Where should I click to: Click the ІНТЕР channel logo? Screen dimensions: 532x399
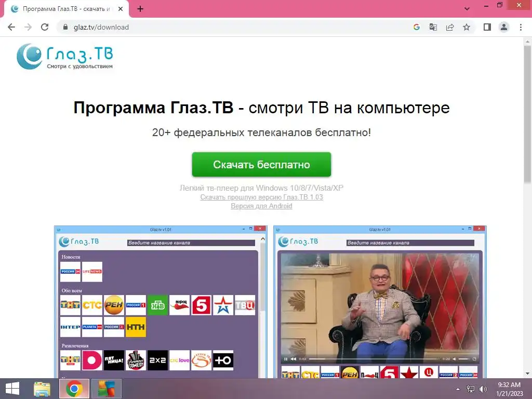pyautogui.click(x=70, y=327)
